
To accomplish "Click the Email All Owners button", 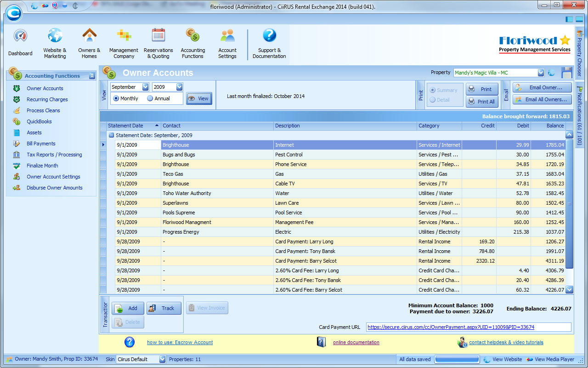I will (543, 99).
